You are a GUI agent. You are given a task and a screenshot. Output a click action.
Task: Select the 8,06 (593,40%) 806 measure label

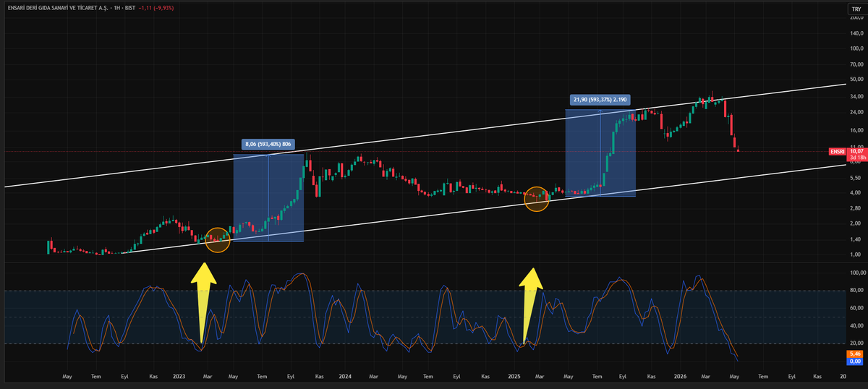coord(268,144)
